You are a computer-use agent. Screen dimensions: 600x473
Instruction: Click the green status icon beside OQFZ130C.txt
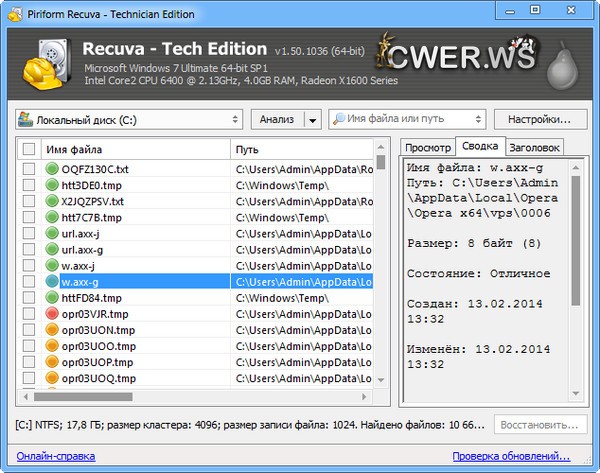point(54,169)
